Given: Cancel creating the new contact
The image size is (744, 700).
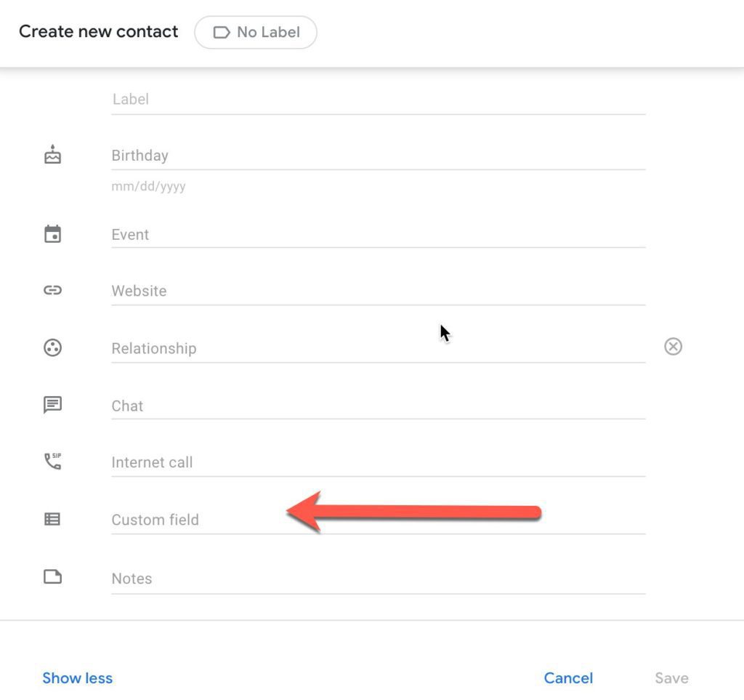Looking at the screenshot, I should tap(568, 678).
